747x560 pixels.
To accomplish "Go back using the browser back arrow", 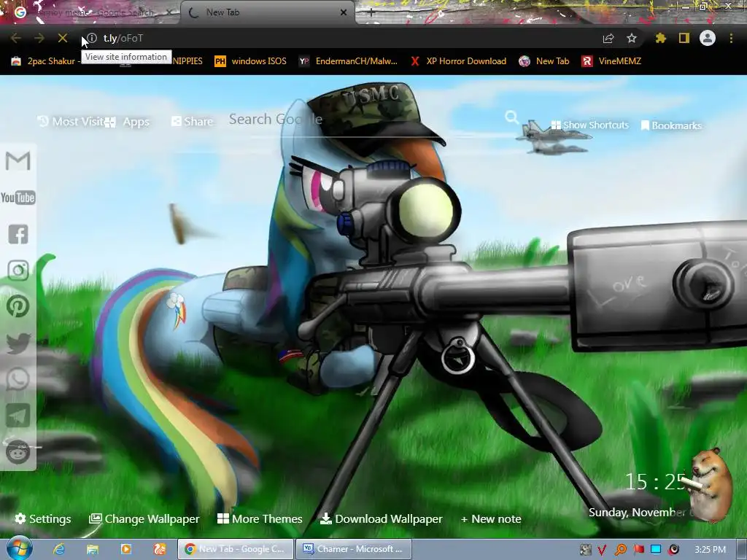I will point(16,38).
